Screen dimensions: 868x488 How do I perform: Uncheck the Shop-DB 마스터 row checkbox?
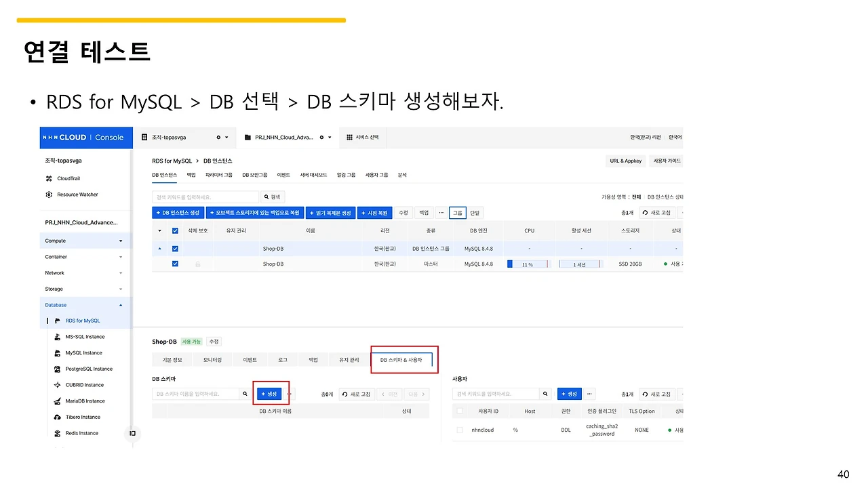click(175, 264)
